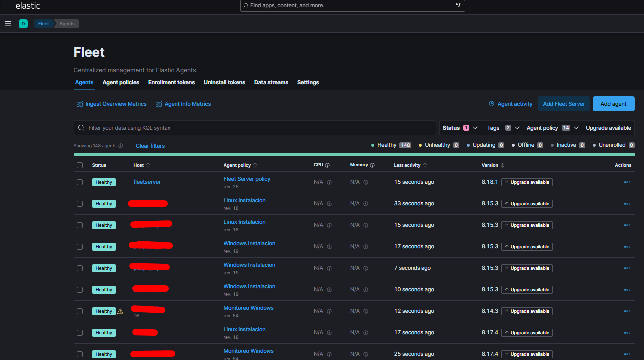Open actions menu for row active 33 seconds ago
This screenshot has width=644, height=360.
627,204
